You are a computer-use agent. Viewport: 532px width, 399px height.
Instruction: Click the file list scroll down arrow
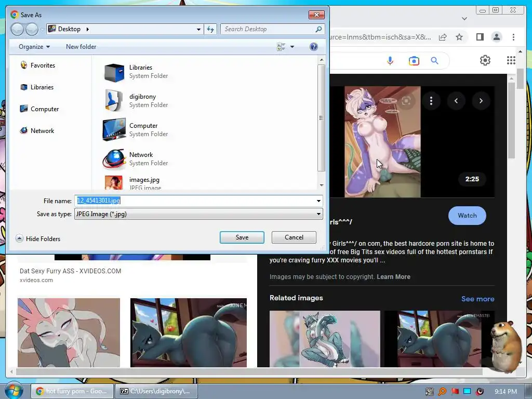click(321, 185)
